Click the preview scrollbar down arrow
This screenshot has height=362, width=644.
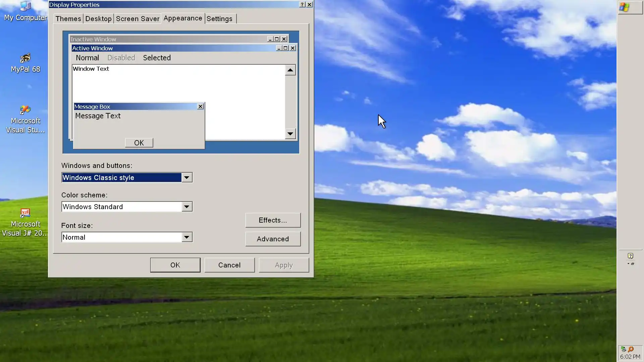pos(290,134)
